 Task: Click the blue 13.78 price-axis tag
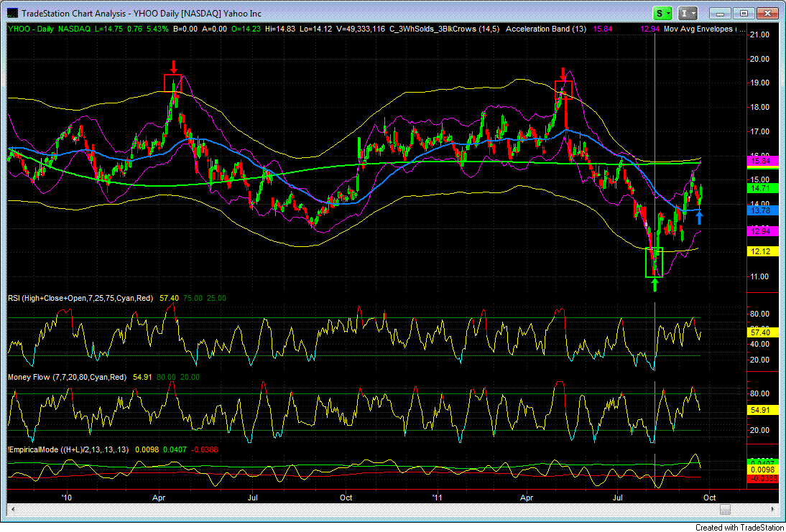[762, 211]
